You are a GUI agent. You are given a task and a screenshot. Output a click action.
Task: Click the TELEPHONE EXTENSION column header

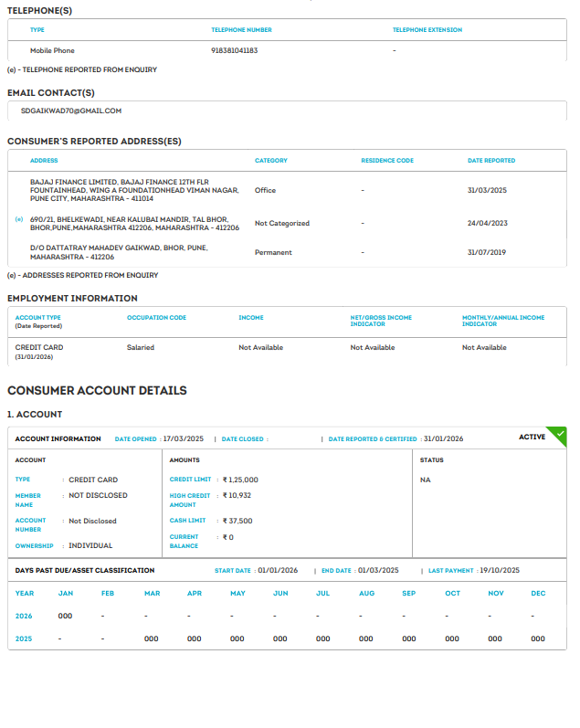click(x=427, y=30)
